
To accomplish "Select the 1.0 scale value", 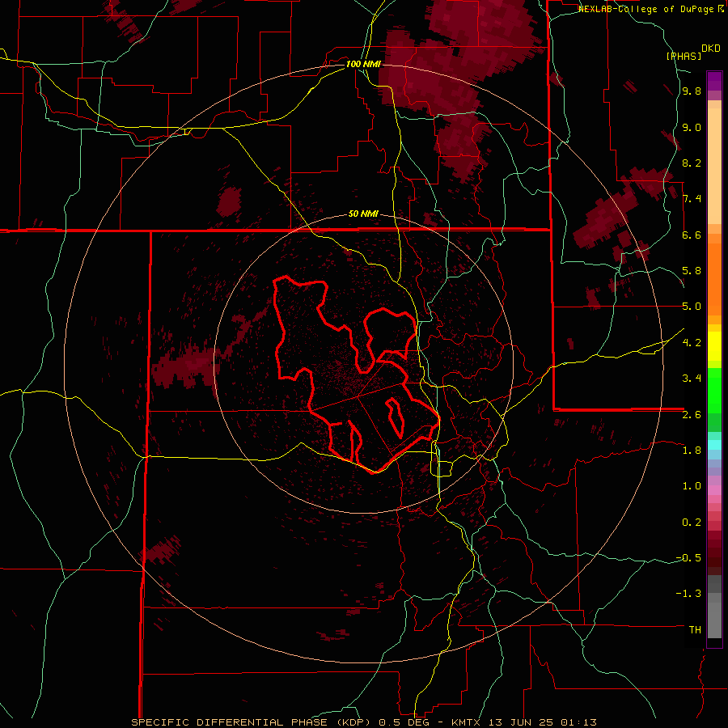I will [692, 486].
